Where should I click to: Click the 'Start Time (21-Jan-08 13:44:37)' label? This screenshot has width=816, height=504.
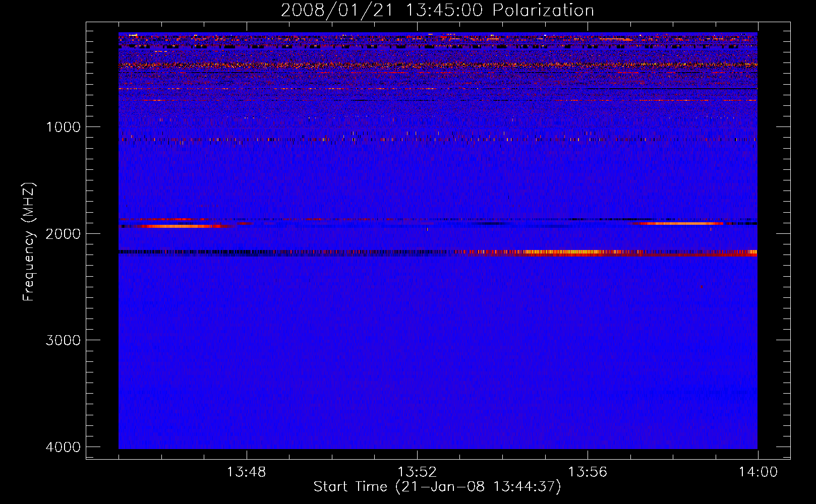point(437,487)
